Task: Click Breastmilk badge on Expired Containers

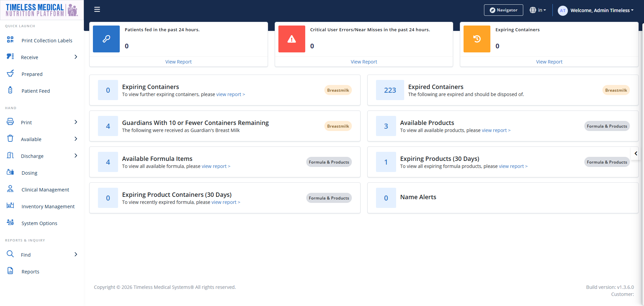Action: click(616, 90)
